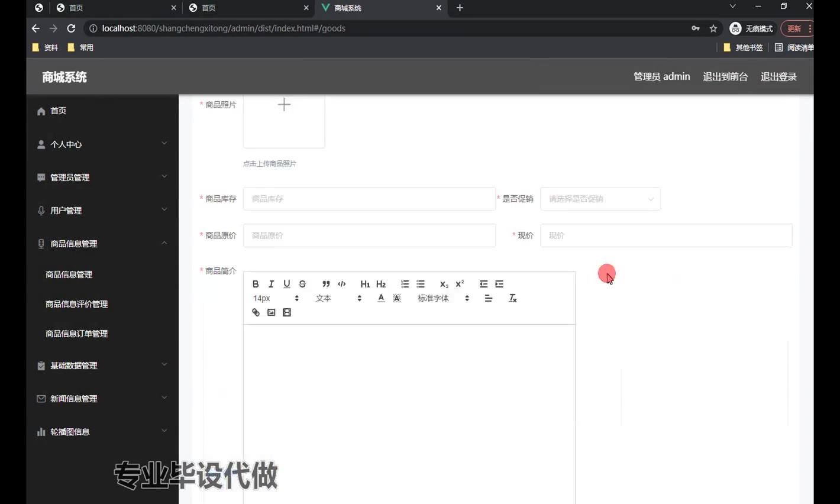840x504 pixels.
Task: Clear text formatting in the editor
Action: pyautogui.click(x=513, y=298)
